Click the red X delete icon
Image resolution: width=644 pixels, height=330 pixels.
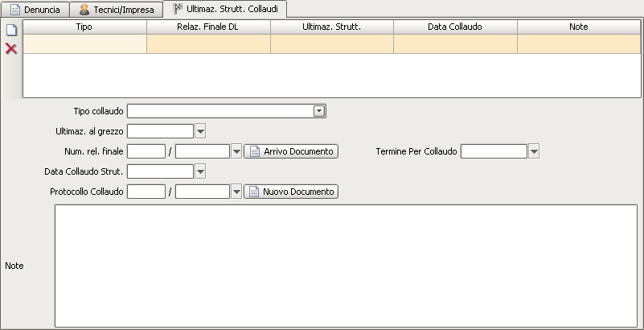(x=11, y=49)
